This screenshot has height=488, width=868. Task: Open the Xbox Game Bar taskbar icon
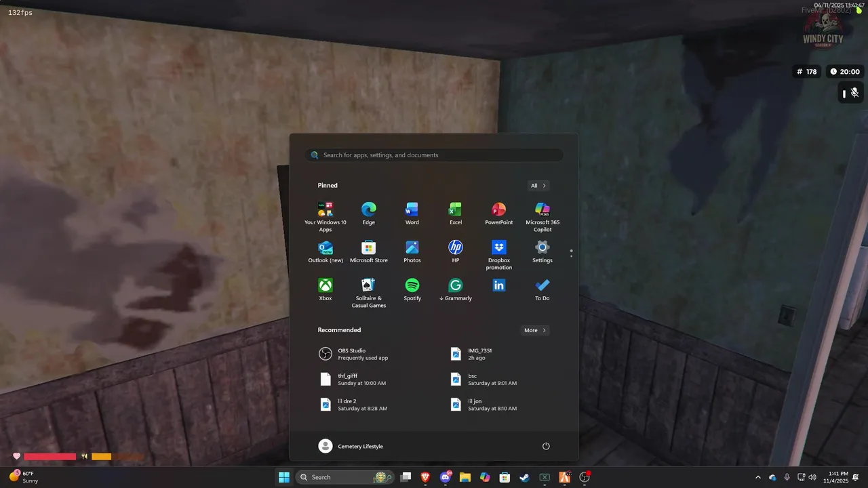click(545, 477)
